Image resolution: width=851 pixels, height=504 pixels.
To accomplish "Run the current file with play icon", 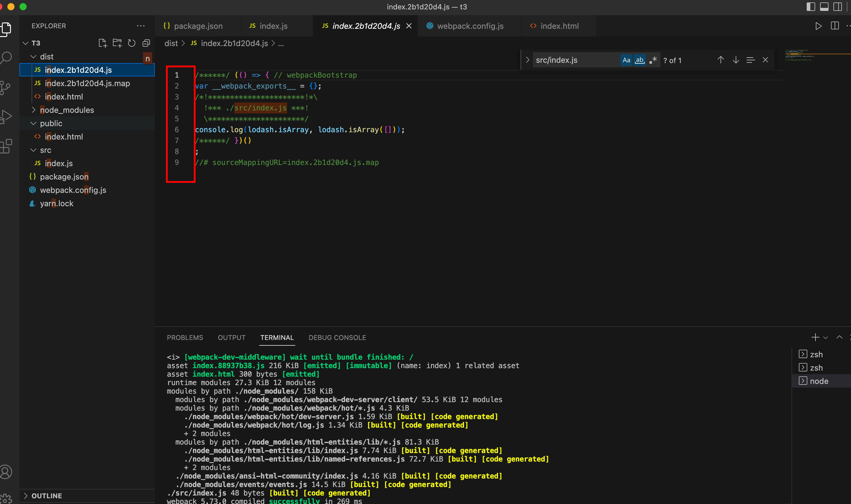I will (x=818, y=26).
